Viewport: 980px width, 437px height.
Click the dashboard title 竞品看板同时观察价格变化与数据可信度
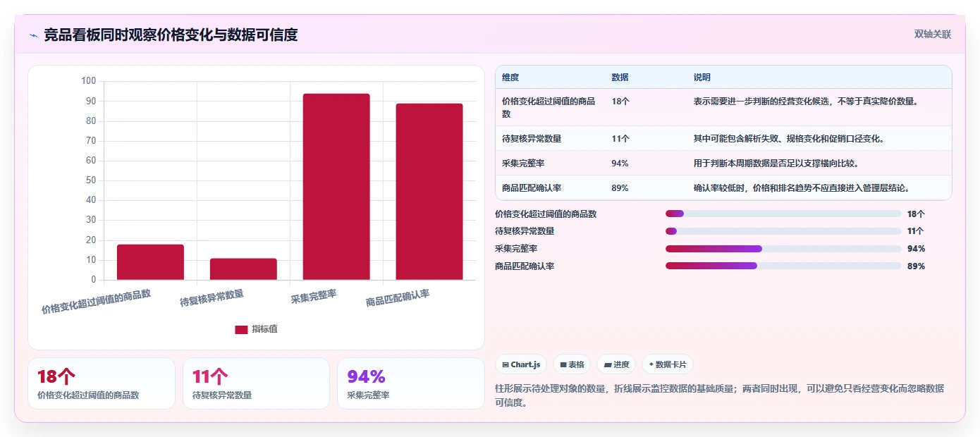[x=171, y=35]
